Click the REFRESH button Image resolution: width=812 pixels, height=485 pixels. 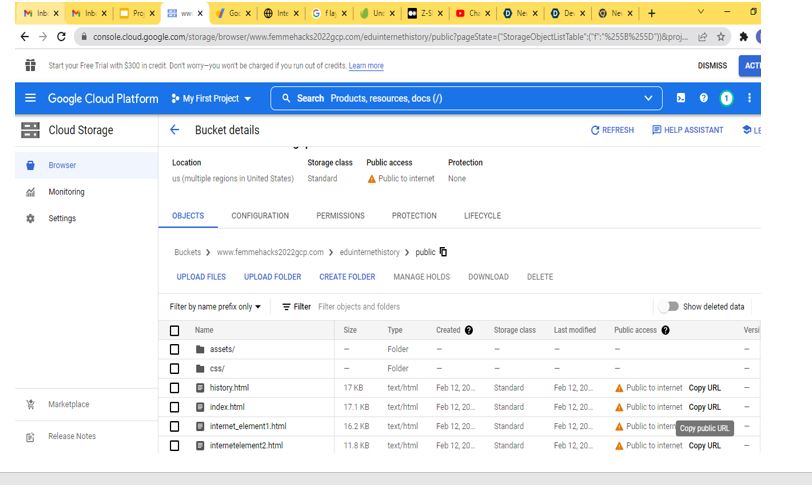[x=612, y=130]
